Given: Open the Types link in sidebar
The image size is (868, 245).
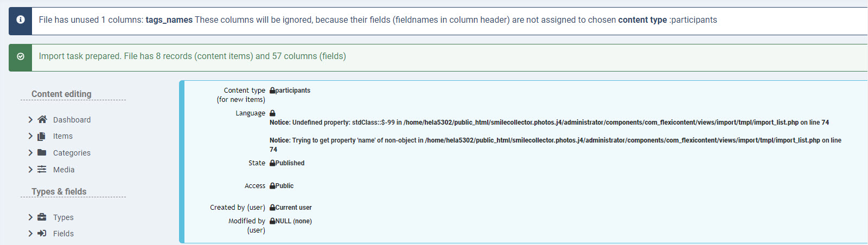Looking at the screenshot, I should 63,217.
